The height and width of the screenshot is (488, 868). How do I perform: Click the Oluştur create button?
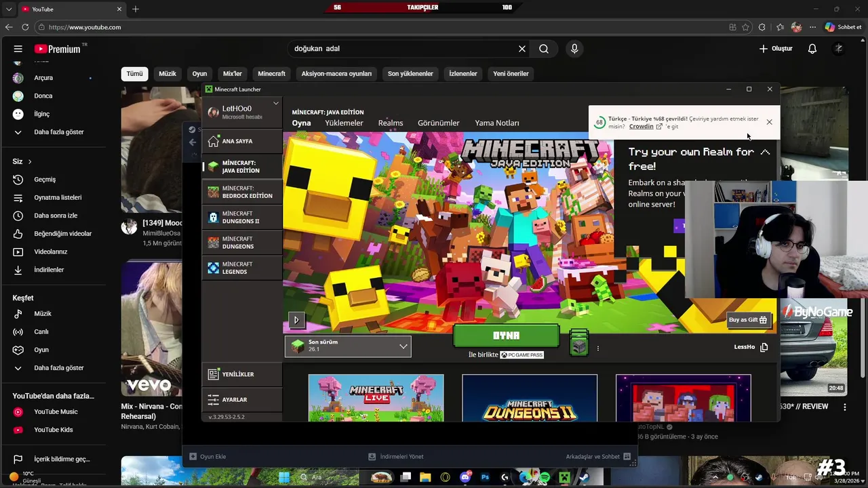point(776,49)
